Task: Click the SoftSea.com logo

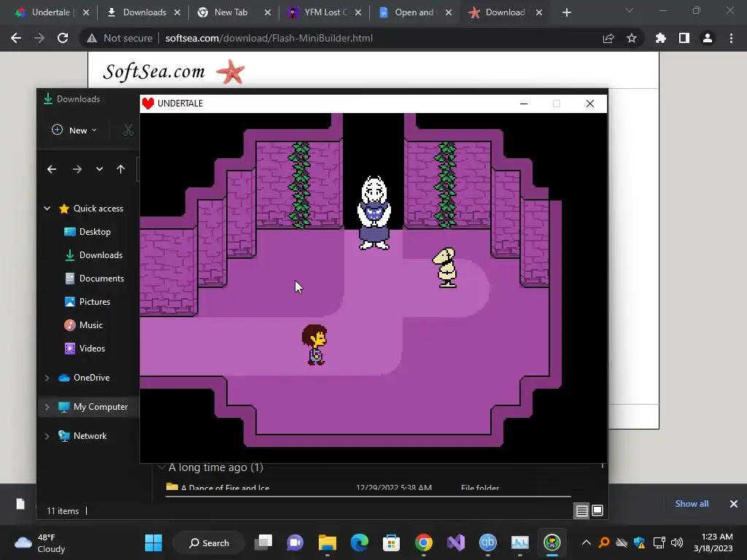Action: tap(154, 71)
